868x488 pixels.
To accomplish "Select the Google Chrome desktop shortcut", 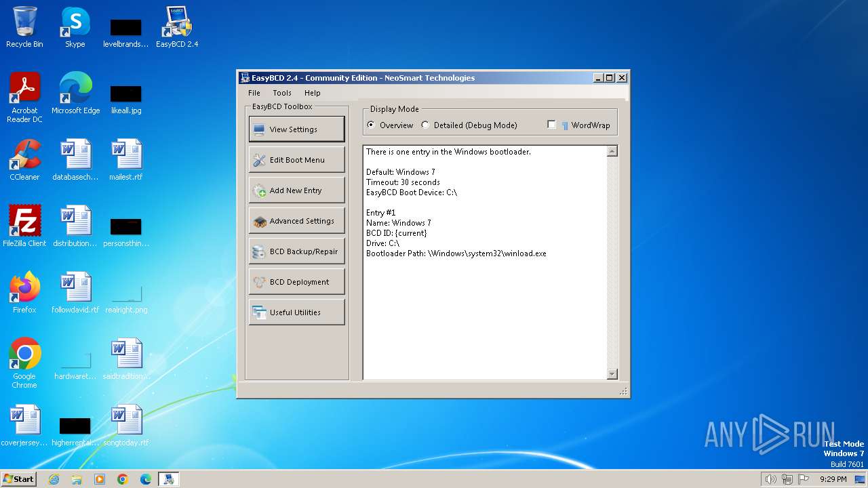I will [x=24, y=363].
